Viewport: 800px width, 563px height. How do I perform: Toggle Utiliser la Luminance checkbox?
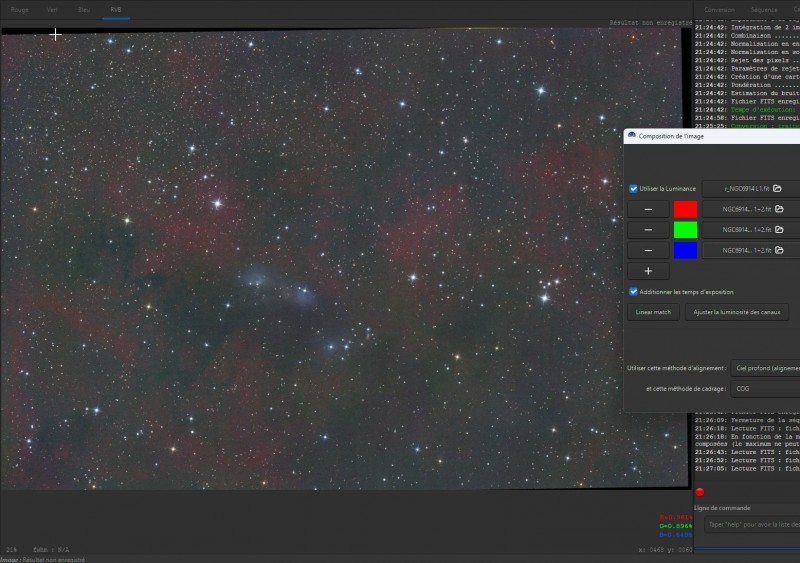633,189
